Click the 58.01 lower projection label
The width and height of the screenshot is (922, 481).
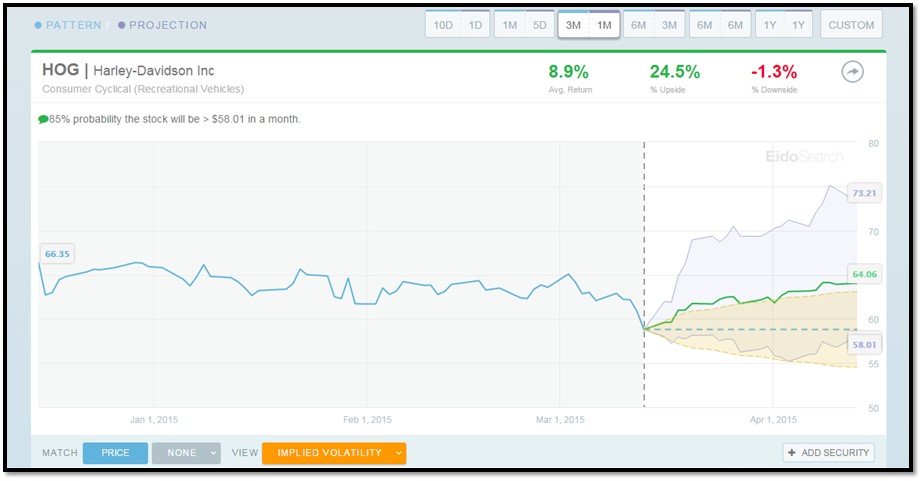pyautogui.click(x=864, y=345)
